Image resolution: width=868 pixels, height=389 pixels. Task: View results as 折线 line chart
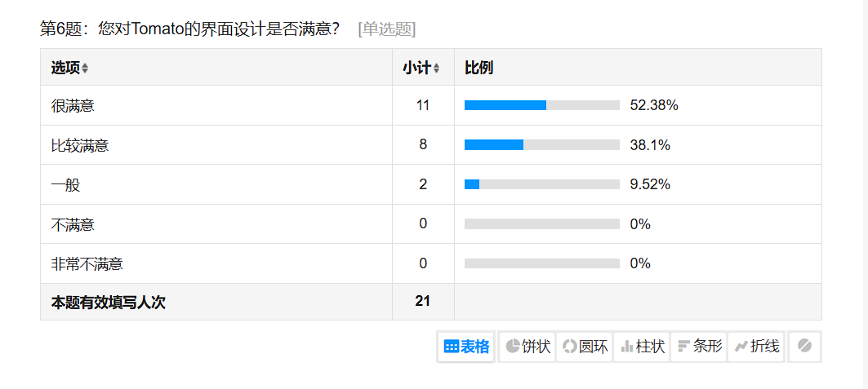click(x=756, y=347)
